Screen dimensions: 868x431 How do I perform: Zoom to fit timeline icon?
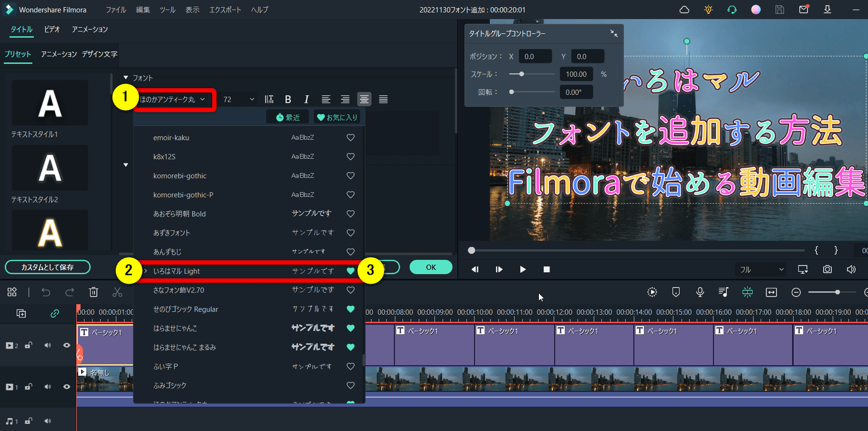click(772, 292)
